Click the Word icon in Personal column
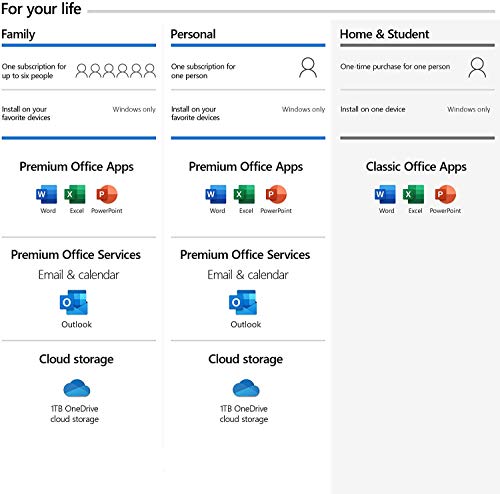Screen dimensions: 500x494 pyautogui.click(x=216, y=194)
